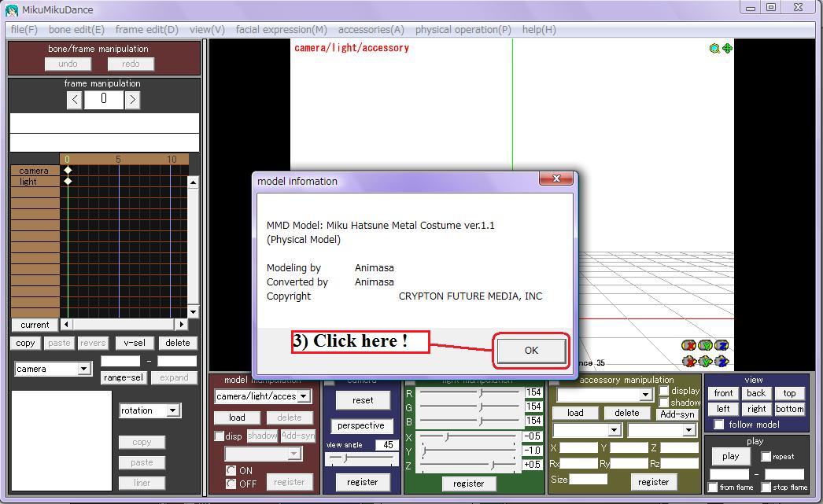Click the perspective button
The image size is (823, 504).
pos(360,425)
